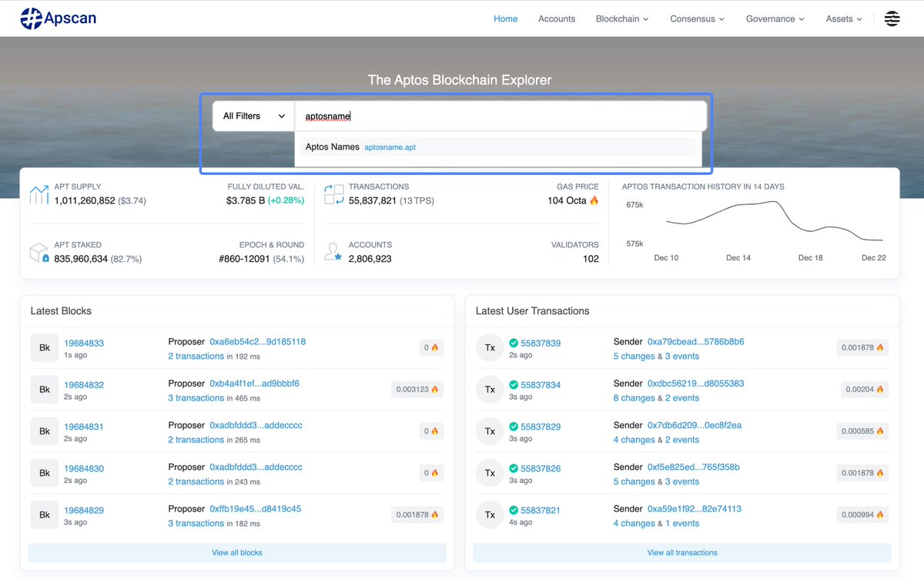The height and width of the screenshot is (580, 924).
Task: Open 3 transactions link of block 19684832
Action: pos(196,397)
